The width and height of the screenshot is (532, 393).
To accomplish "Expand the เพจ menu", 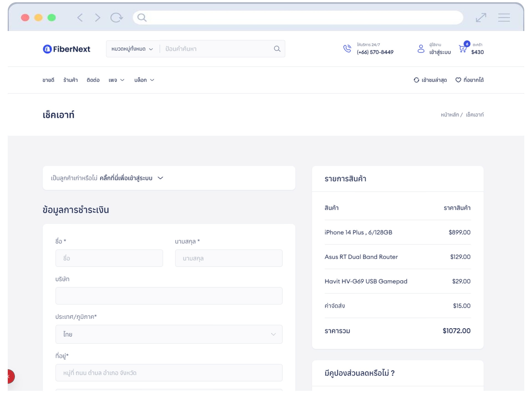I will click(116, 80).
